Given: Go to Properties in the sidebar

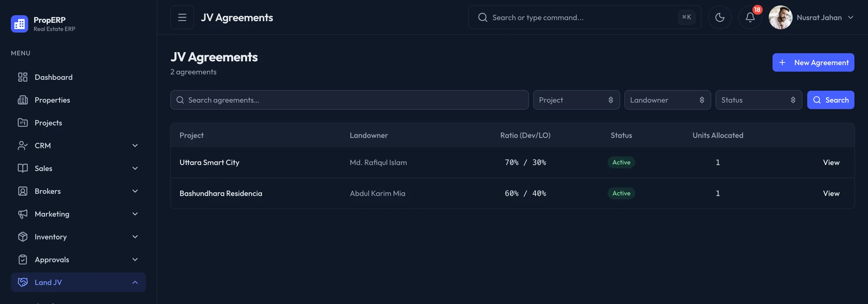Looking at the screenshot, I should [x=78, y=100].
